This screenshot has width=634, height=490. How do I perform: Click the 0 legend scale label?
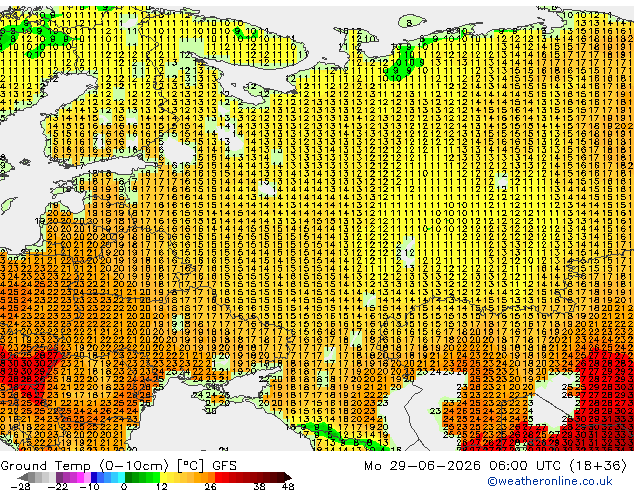(x=124, y=486)
